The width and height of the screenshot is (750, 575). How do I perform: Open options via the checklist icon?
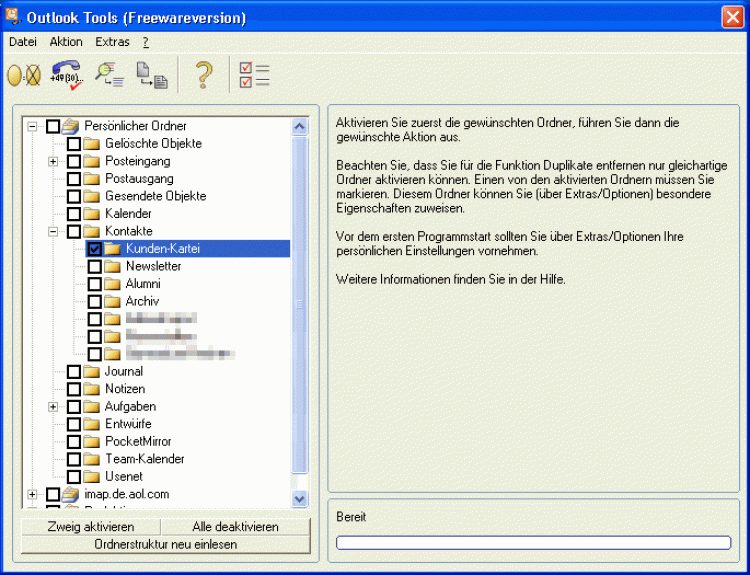[254, 75]
